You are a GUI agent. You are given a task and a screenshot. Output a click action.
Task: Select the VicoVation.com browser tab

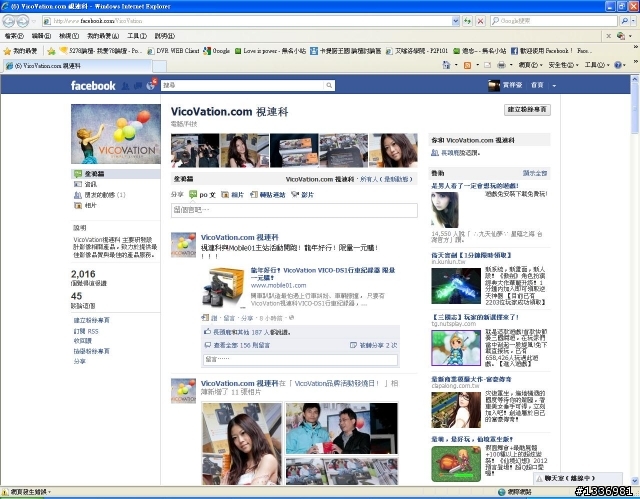[78, 66]
